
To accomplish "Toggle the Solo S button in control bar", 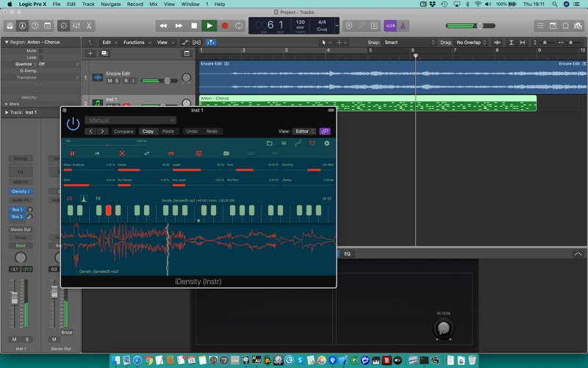I will [374, 26].
